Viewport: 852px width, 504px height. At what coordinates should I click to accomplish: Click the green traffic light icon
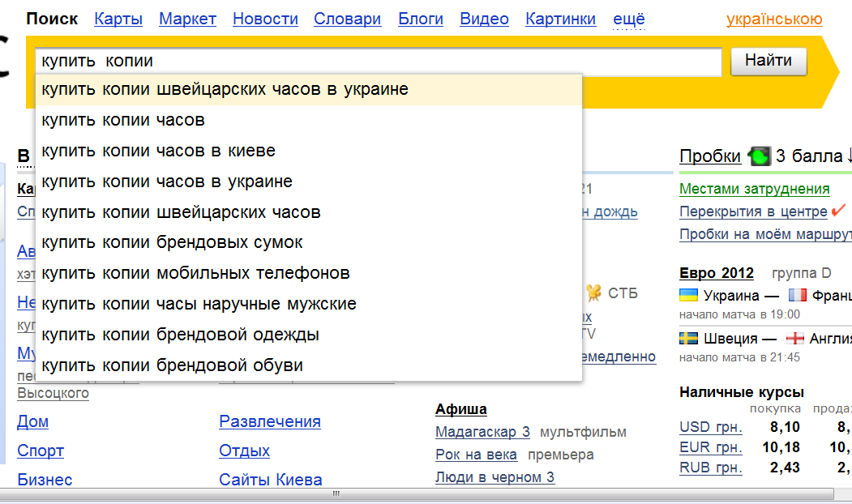759,156
